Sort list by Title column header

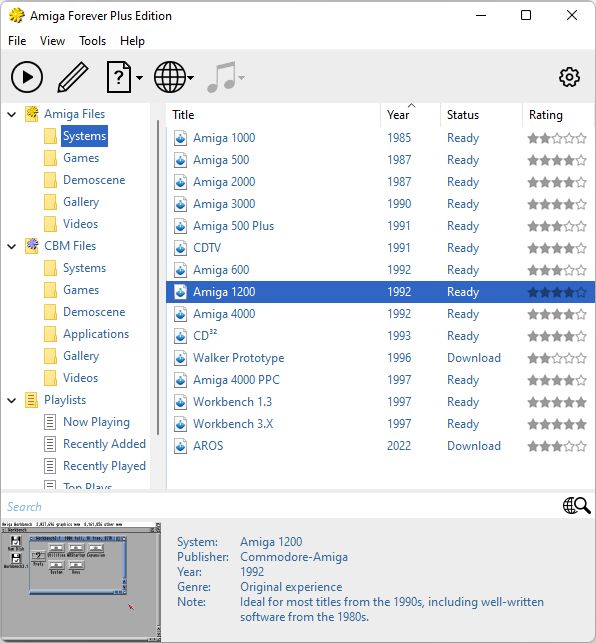(274, 115)
